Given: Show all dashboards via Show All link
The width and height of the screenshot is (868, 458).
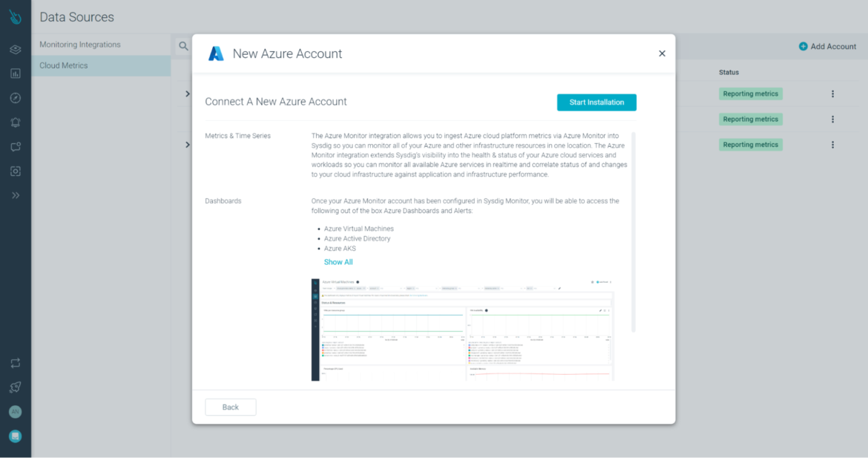Looking at the screenshot, I should 338,261.
